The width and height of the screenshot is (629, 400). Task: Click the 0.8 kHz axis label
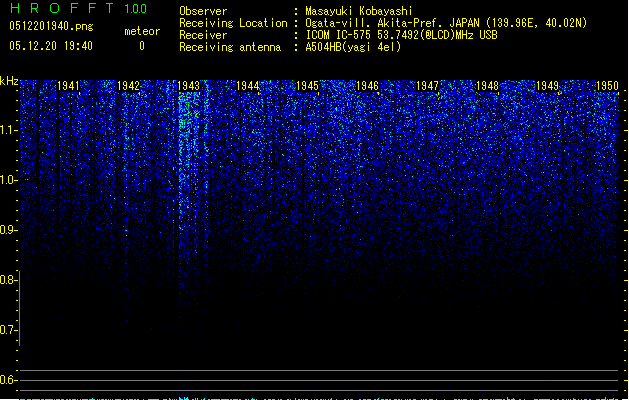tap(8, 280)
